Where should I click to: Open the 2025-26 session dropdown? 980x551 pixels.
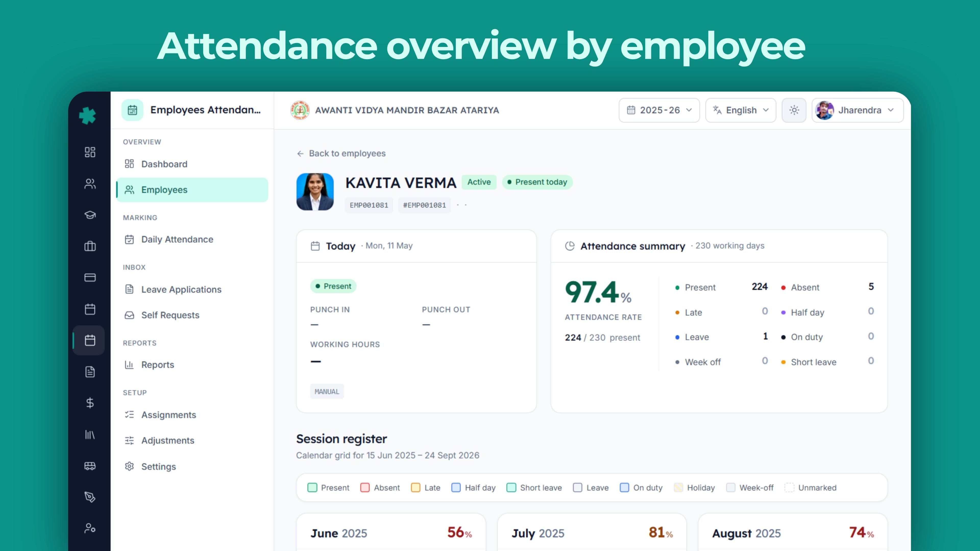659,110
